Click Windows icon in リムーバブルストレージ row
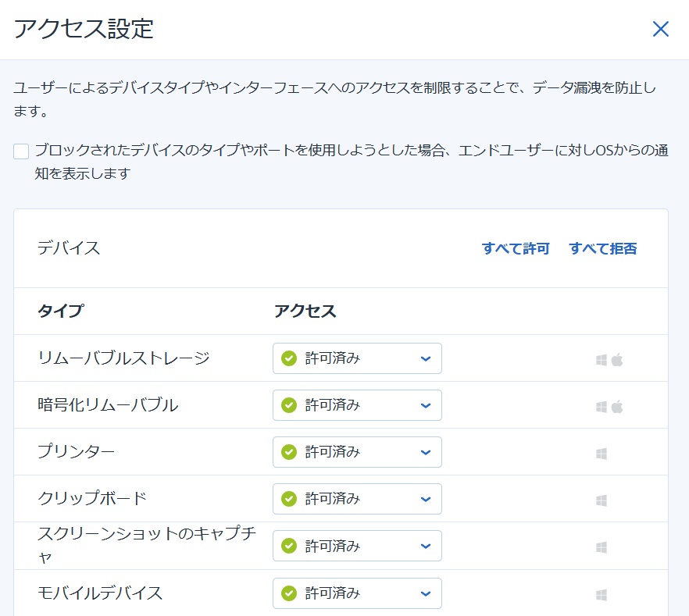The width and height of the screenshot is (689, 616). click(x=602, y=360)
